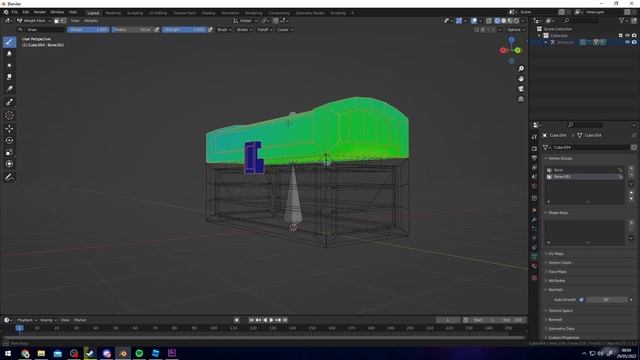
Task: Select the Average weight paint tool
Action: coord(9,65)
